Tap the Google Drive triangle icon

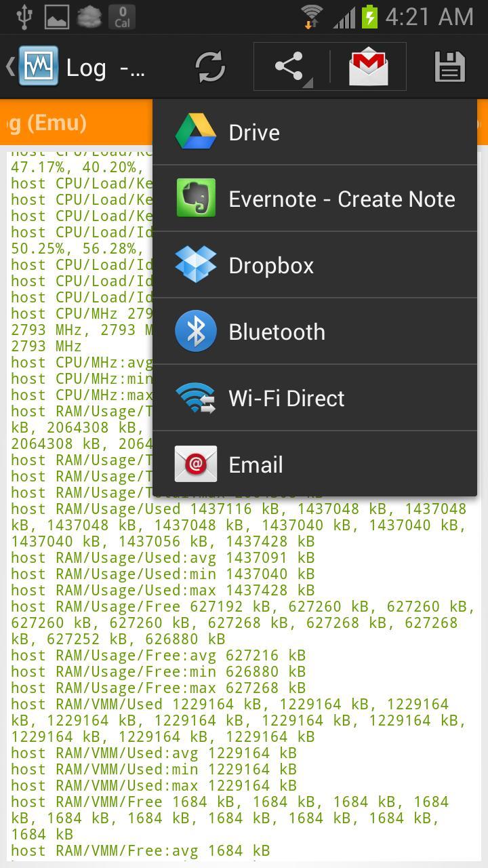click(x=196, y=132)
